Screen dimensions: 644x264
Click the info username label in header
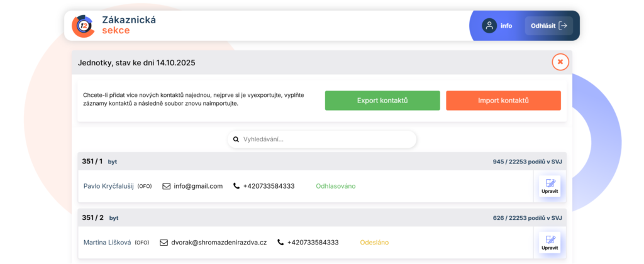pos(506,26)
